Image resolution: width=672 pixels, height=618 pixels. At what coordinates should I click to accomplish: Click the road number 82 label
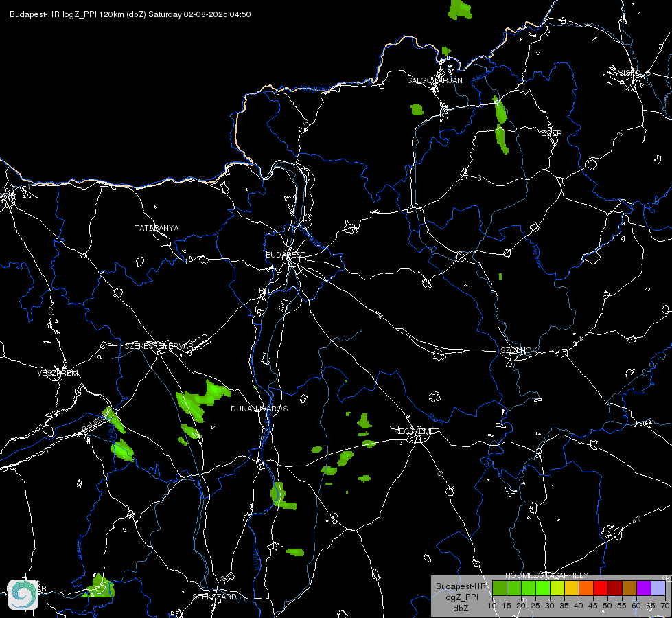coord(52,311)
